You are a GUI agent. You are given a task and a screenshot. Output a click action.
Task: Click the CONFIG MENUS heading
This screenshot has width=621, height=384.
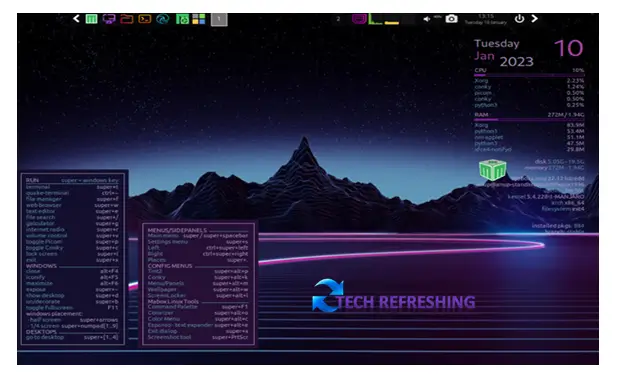(170, 266)
